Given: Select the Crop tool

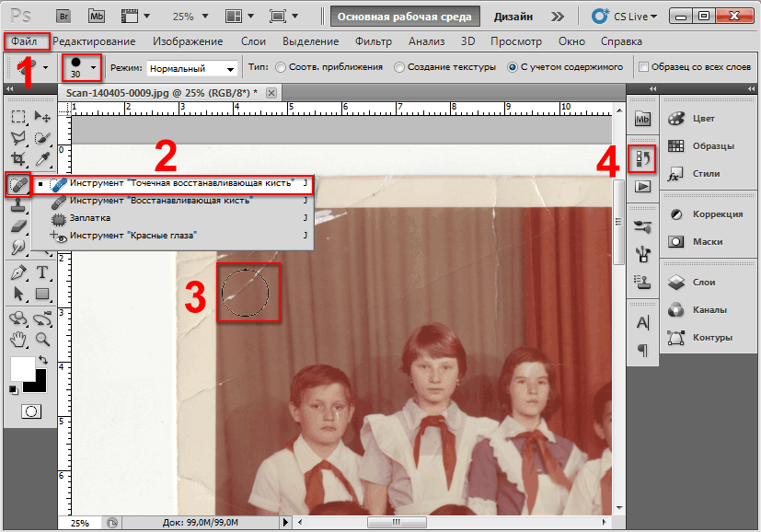Looking at the screenshot, I should 18,158.
